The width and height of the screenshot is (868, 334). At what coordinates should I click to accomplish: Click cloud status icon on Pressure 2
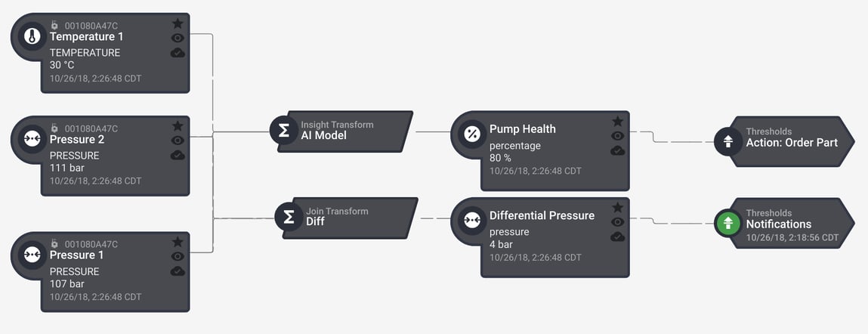tap(178, 155)
